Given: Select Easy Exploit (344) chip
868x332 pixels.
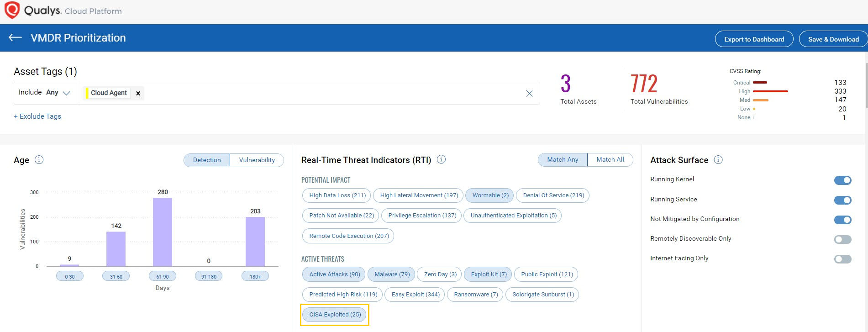Looking at the screenshot, I should (415, 295).
